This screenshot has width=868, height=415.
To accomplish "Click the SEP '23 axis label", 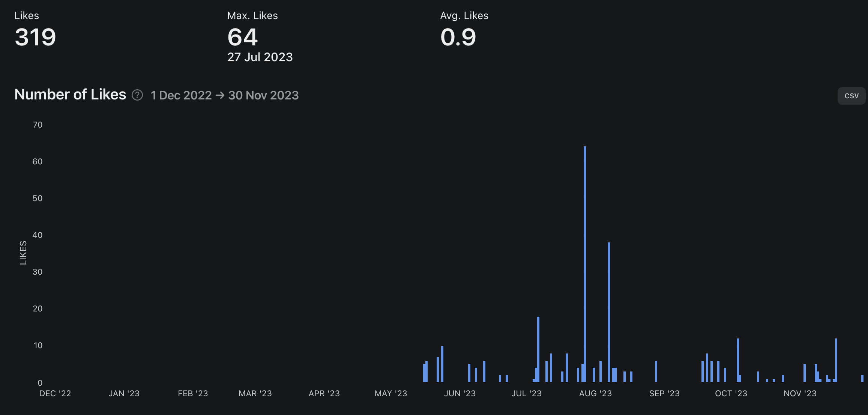I will point(664,393).
